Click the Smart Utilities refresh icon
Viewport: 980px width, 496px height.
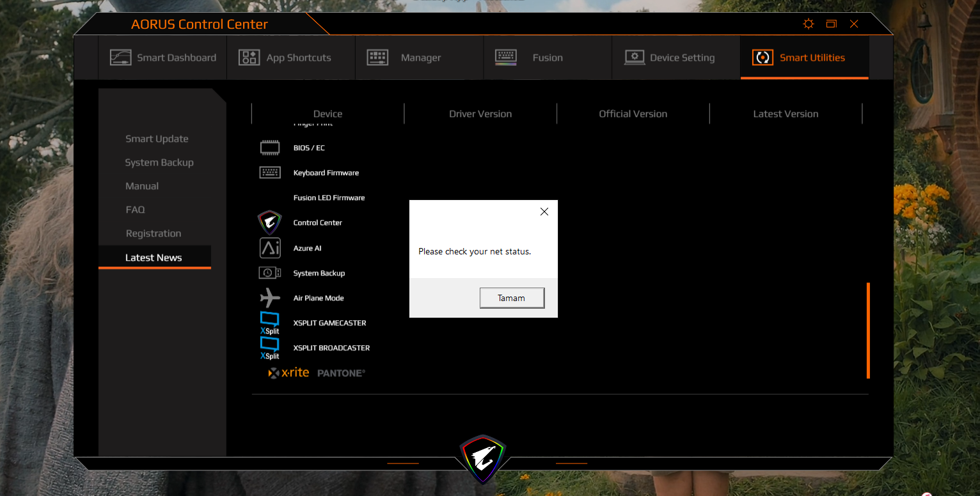coord(762,58)
